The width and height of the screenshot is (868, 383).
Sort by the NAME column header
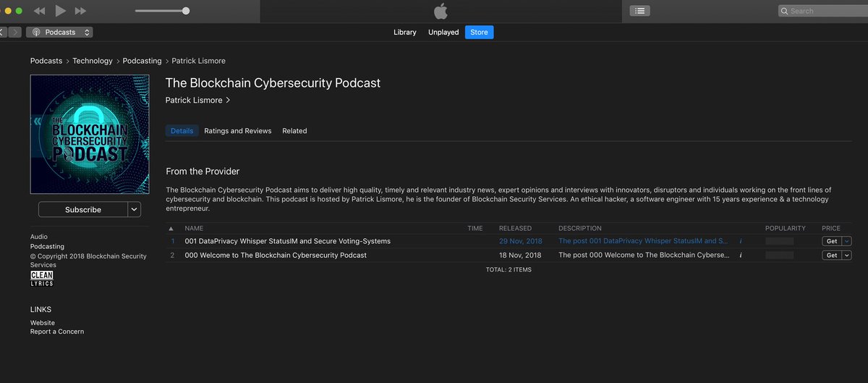[194, 228]
